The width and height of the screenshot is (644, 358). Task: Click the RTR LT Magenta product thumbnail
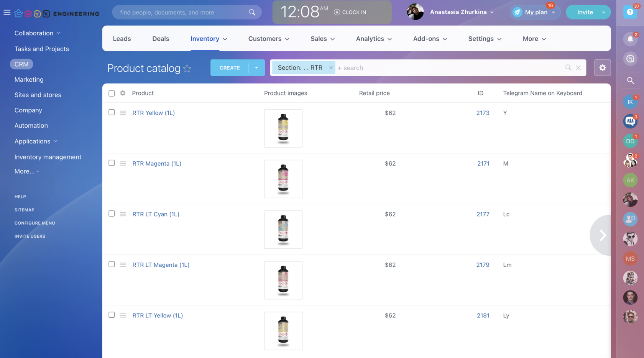(x=283, y=280)
